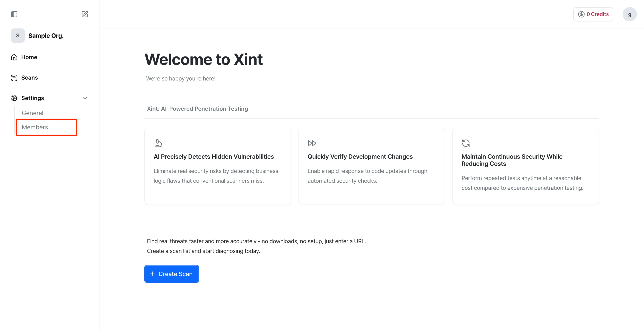The width and height of the screenshot is (644, 331).
Task: Open the new scan compose icon
Action: pyautogui.click(x=85, y=14)
